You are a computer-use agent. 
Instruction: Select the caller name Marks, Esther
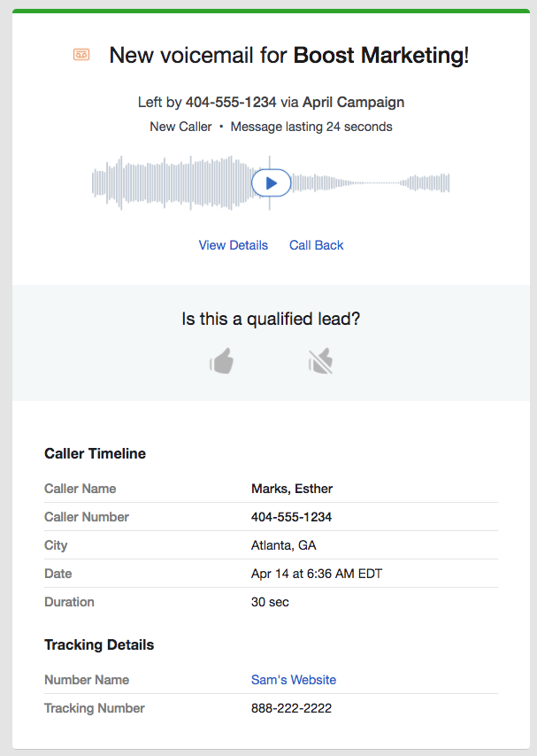[x=292, y=489]
